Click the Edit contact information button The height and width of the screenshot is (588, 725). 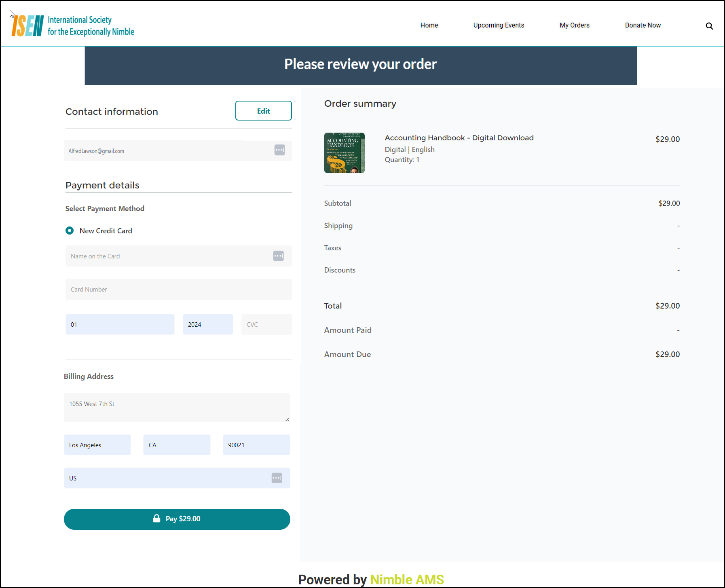pyautogui.click(x=263, y=111)
